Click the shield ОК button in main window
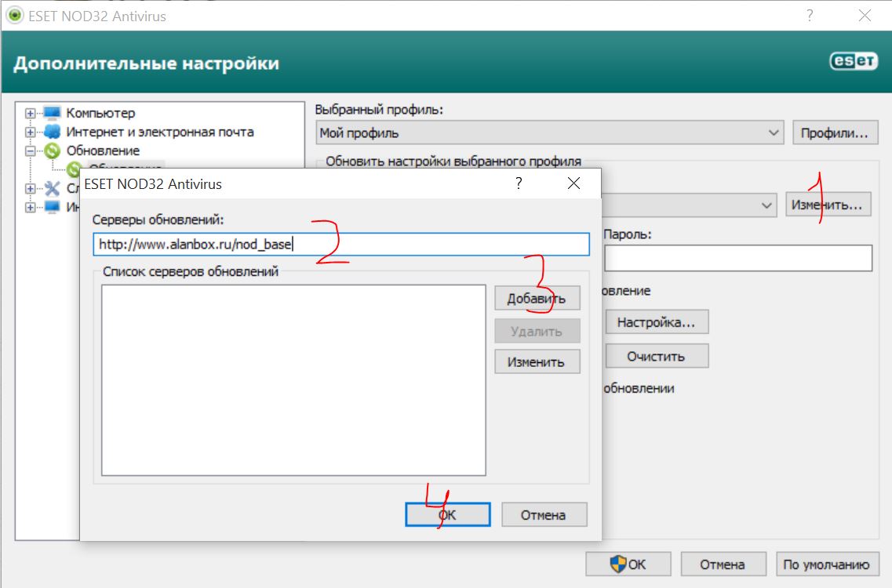 pyautogui.click(x=628, y=564)
